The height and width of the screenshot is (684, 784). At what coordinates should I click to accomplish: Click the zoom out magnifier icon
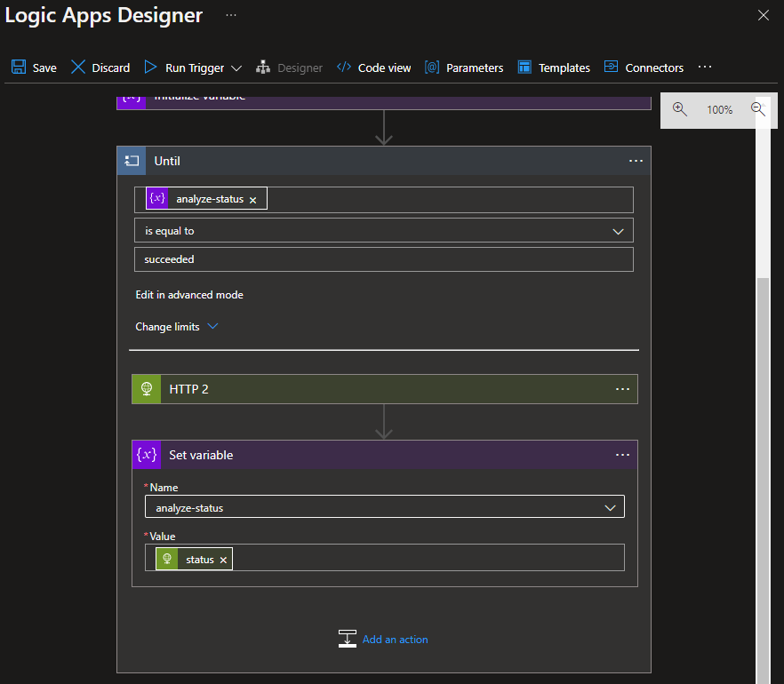pos(758,109)
